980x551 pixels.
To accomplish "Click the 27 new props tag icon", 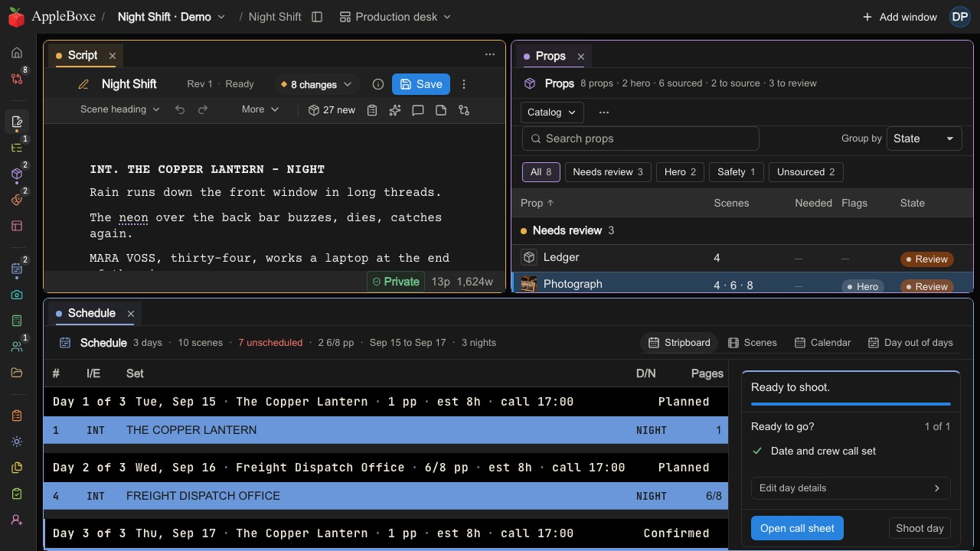I will 332,110.
